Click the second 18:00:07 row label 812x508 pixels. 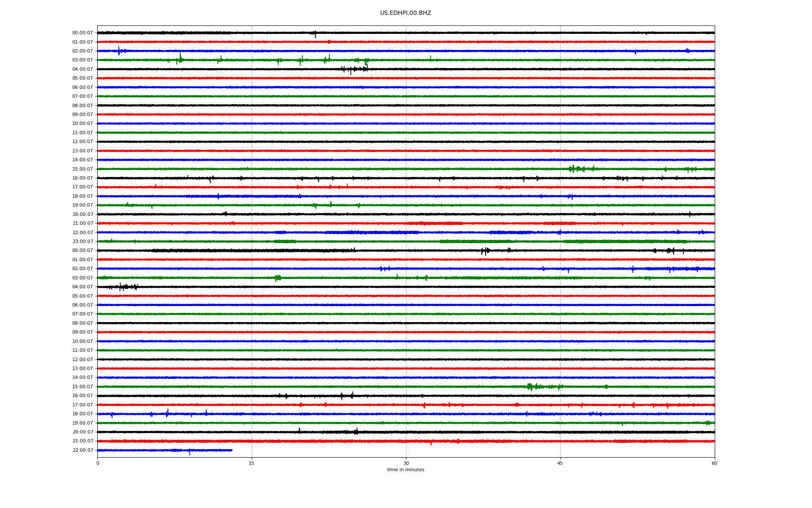(82, 414)
